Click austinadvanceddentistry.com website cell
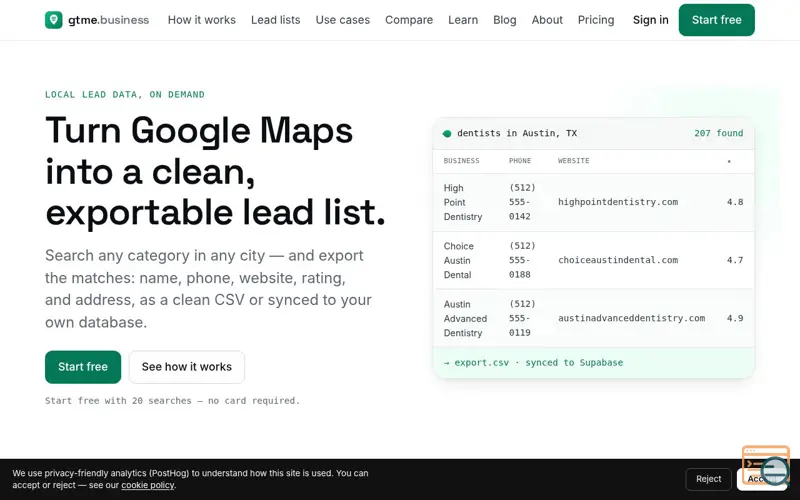Viewport: 800px width, 500px height. pos(632,318)
